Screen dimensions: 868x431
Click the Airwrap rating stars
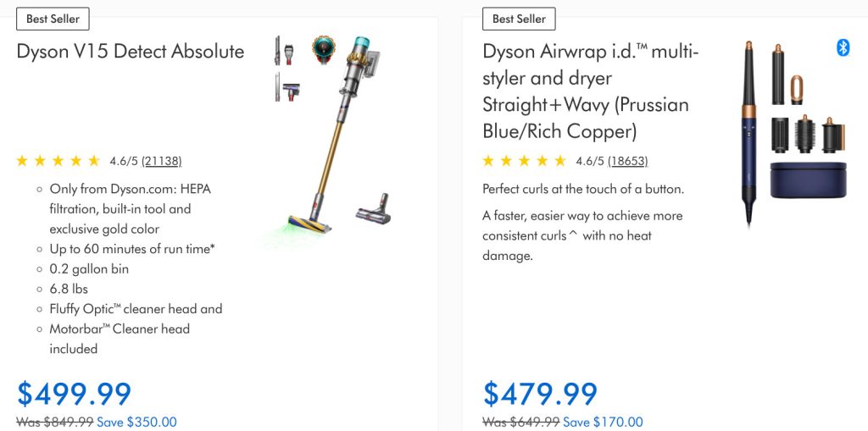[x=525, y=161]
